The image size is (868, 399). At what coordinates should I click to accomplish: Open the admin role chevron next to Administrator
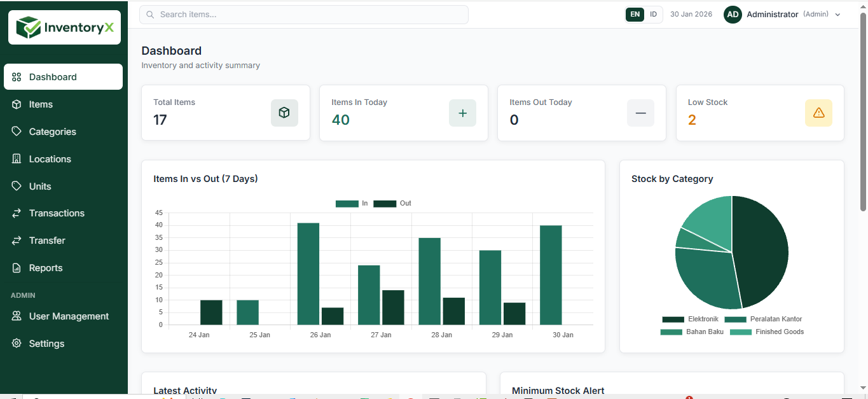[x=838, y=15]
